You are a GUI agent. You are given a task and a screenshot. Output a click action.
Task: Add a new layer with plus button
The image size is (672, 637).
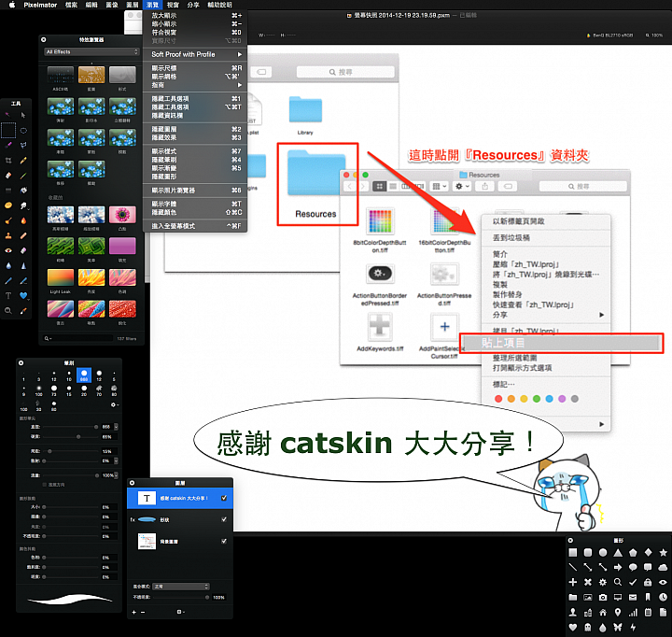pos(134,612)
